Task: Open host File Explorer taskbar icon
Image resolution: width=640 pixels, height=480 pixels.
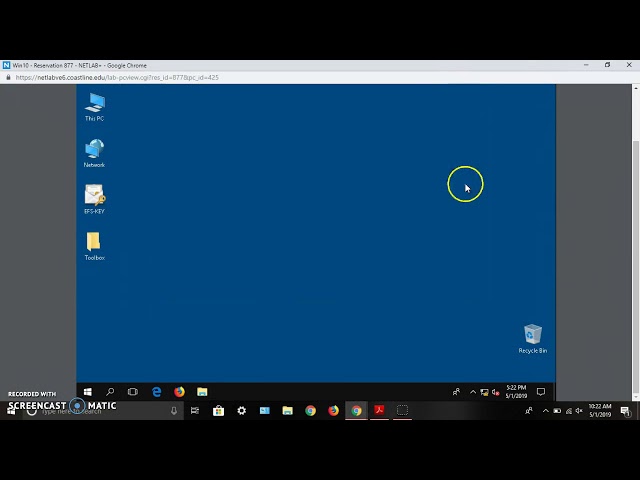Action: pos(287,411)
